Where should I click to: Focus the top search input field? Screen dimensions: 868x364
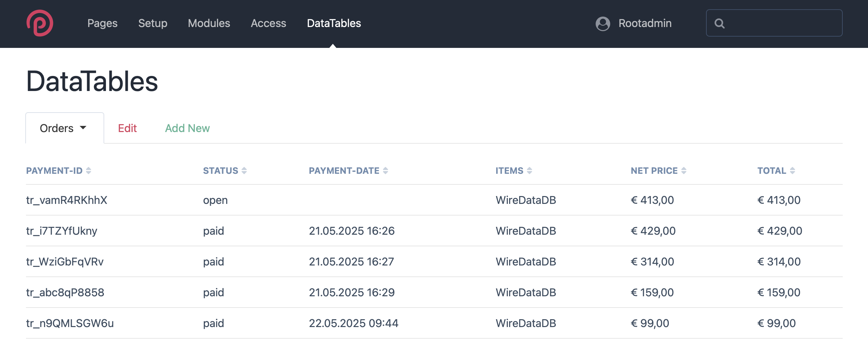pyautogui.click(x=774, y=23)
